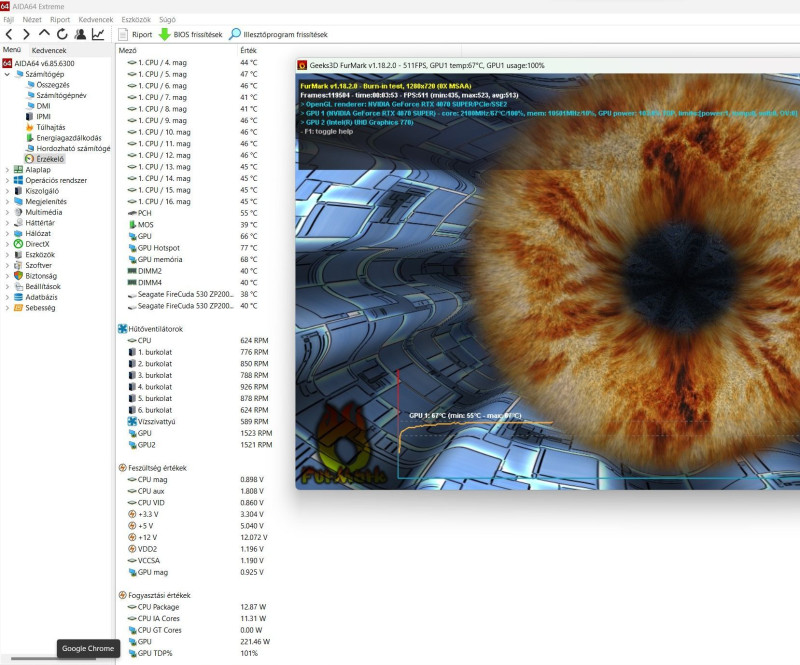Click the Sebesség benchmark icon
This screenshot has height=665, width=800.
[x=18, y=308]
